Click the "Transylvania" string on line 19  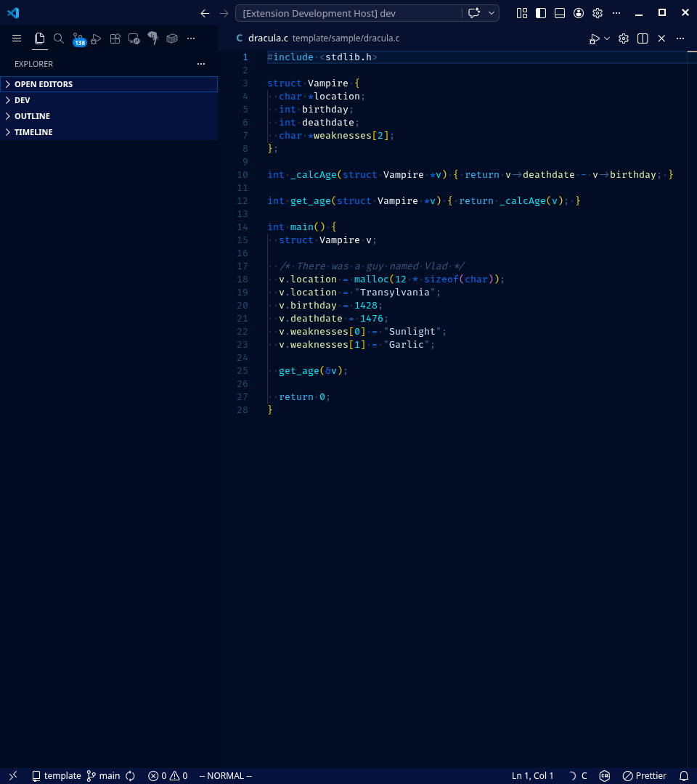pyautogui.click(x=394, y=292)
